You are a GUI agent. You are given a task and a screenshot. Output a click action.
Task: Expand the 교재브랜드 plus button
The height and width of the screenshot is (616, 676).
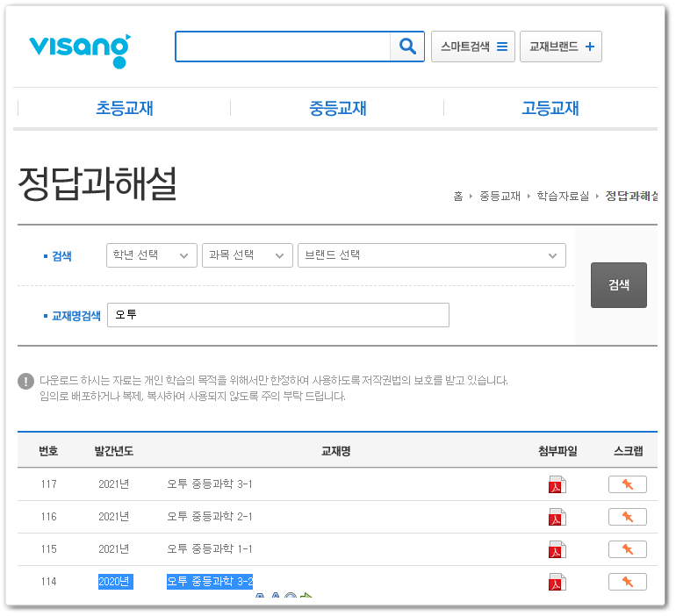coord(560,47)
